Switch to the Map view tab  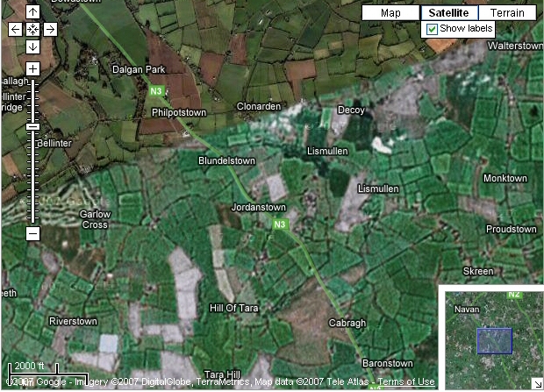pyautogui.click(x=390, y=12)
